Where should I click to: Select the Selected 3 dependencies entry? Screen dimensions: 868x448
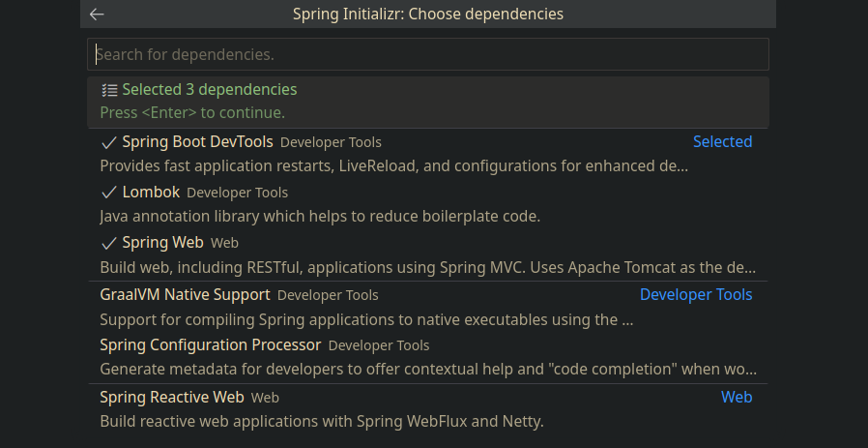209,90
